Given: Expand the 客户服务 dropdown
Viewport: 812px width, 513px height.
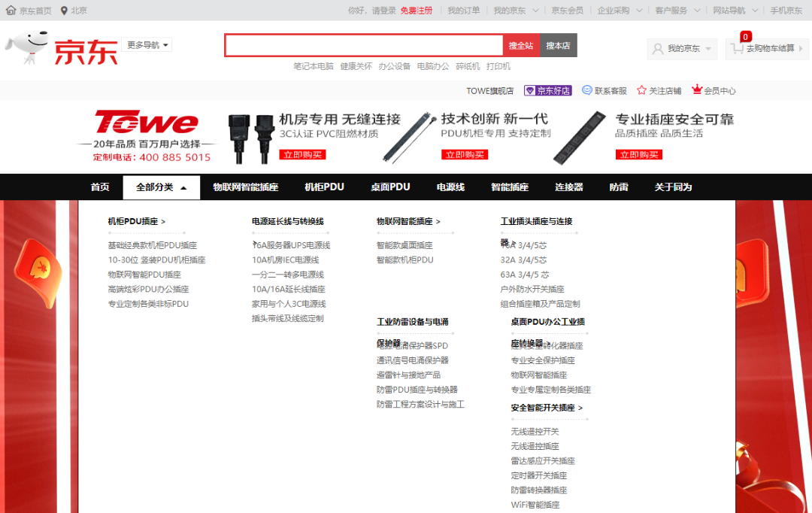Looking at the screenshot, I should (677, 11).
